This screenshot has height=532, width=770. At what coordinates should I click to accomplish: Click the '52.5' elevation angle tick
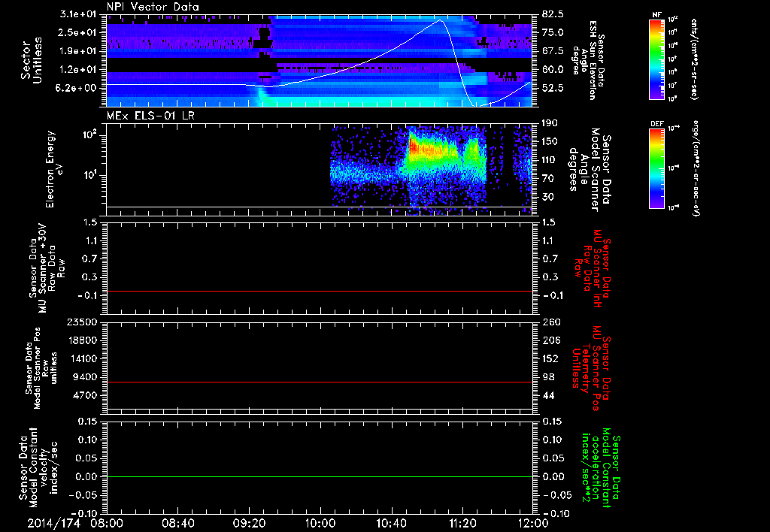point(553,88)
